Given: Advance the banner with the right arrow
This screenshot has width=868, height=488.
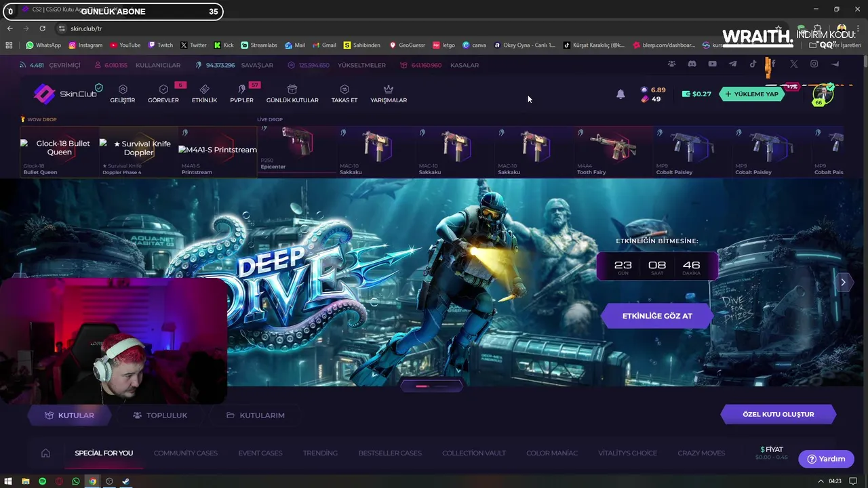Looking at the screenshot, I should (x=843, y=283).
